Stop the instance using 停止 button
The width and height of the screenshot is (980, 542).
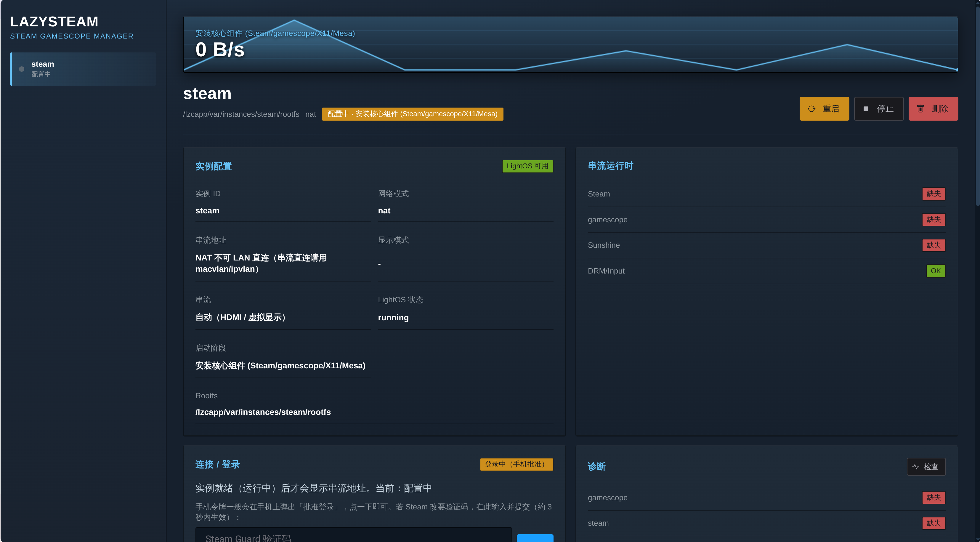878,109
